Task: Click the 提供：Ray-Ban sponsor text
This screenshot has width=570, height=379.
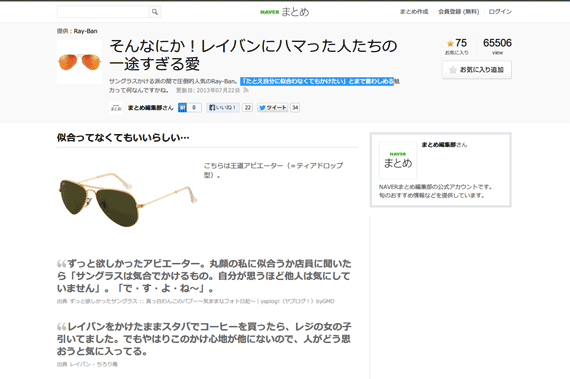Action: point(77,31)
